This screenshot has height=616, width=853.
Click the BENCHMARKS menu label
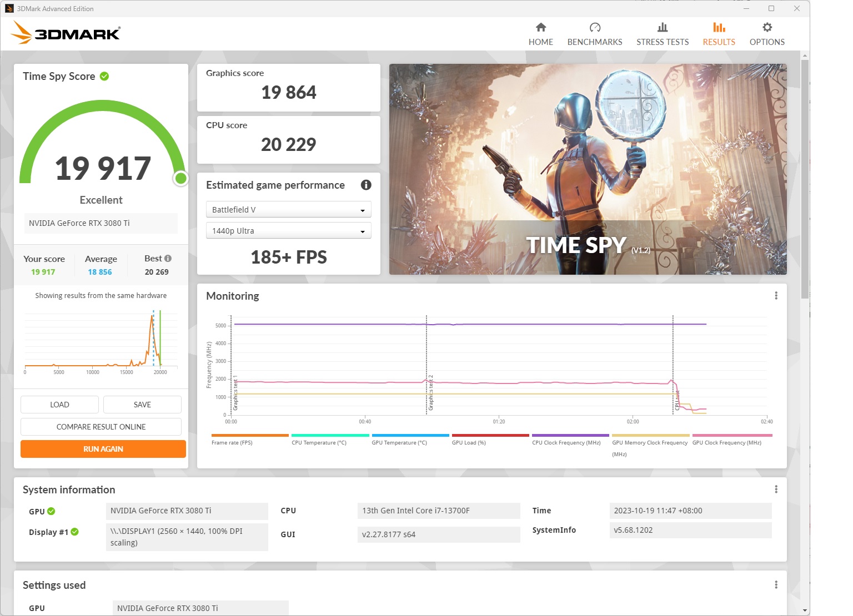tap(595, 42)
